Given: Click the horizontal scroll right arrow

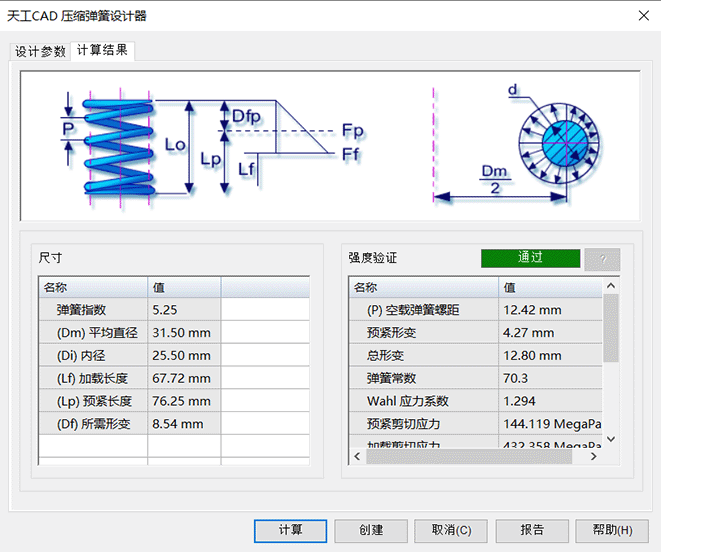Looking at the screenshot, I should (x=594, y=456).
